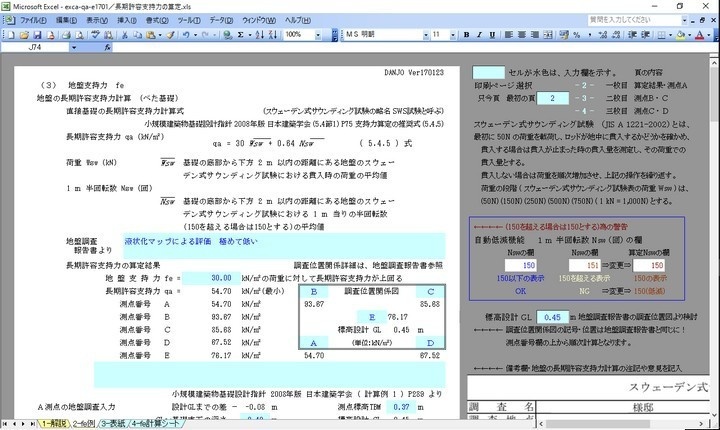The height and width of the screenshot is (430, 720).
Task: Open the 挿入(I) menu
Action: [127, 20]
